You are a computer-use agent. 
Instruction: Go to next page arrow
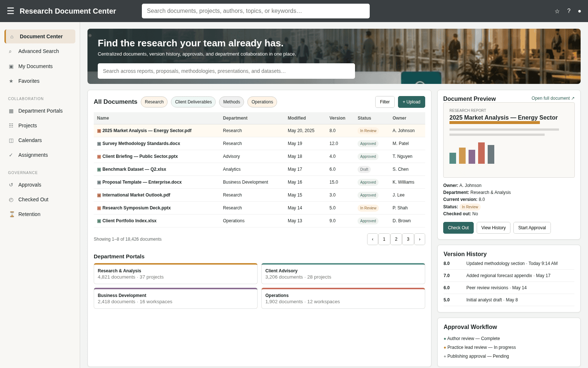pos(420,239)
